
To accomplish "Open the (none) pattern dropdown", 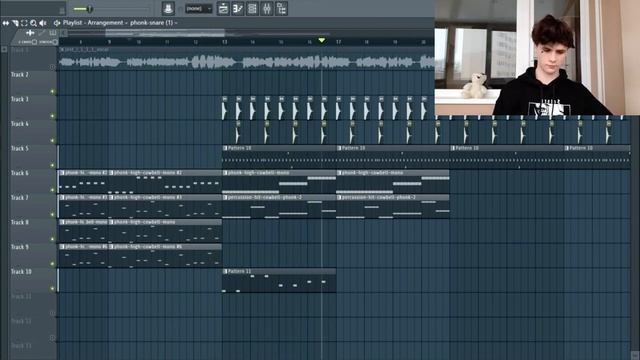I will click(x=198, y=9).
